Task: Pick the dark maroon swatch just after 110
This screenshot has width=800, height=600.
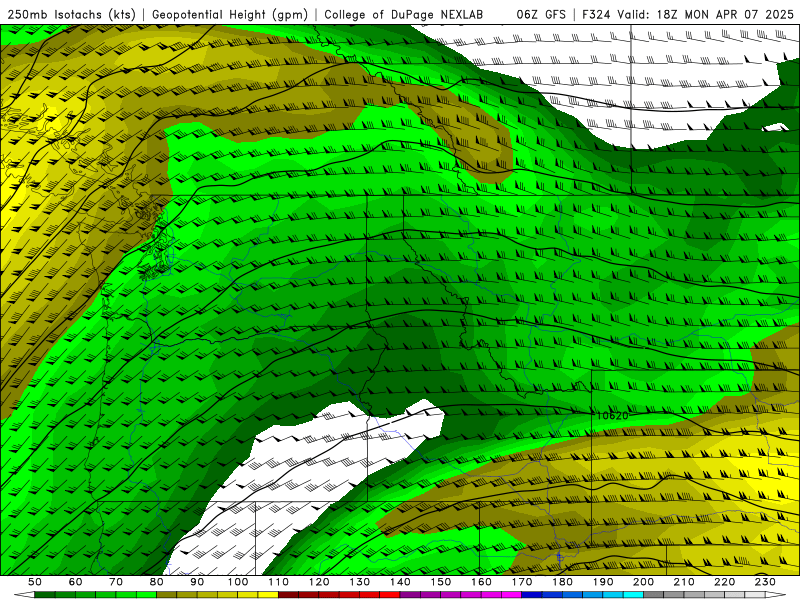Action: [x=288, y=595]
